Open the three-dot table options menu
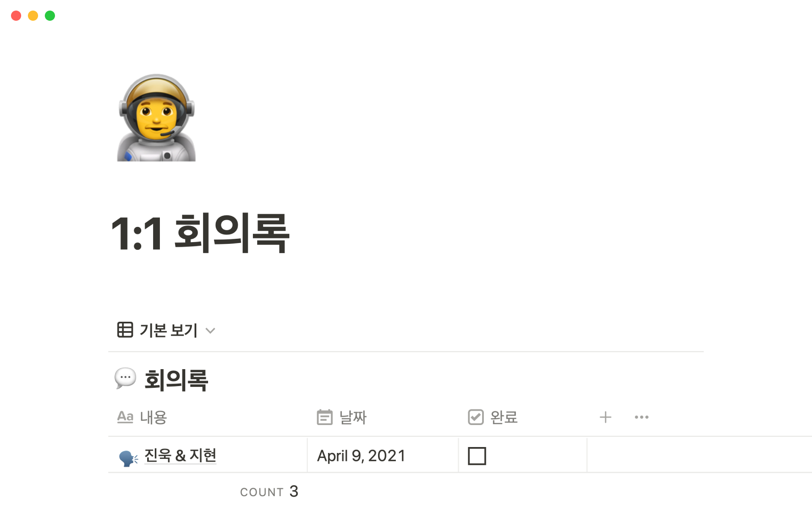Viewport: 812px width, 508px height. 642,417
